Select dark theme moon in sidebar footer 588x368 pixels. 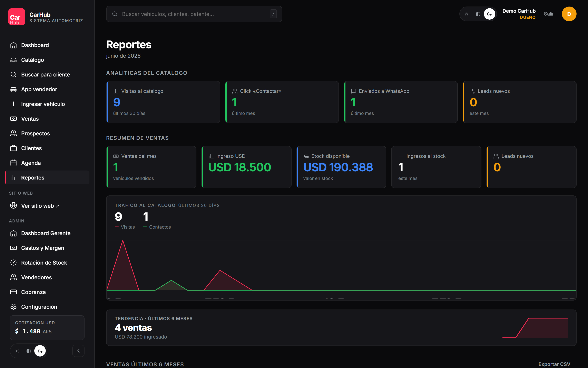point(40,351)
